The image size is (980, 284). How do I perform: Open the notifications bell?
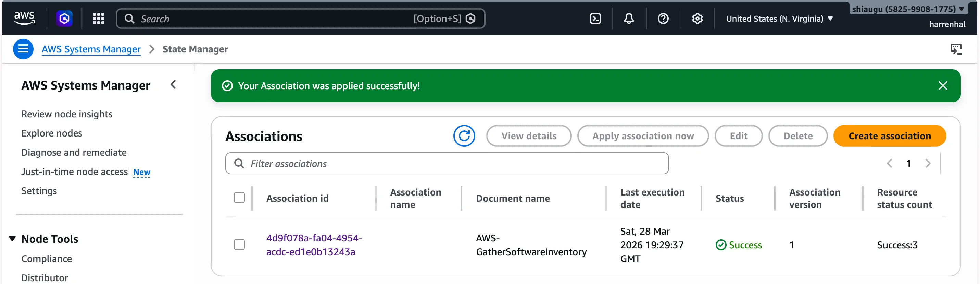(x=629, y=19)
